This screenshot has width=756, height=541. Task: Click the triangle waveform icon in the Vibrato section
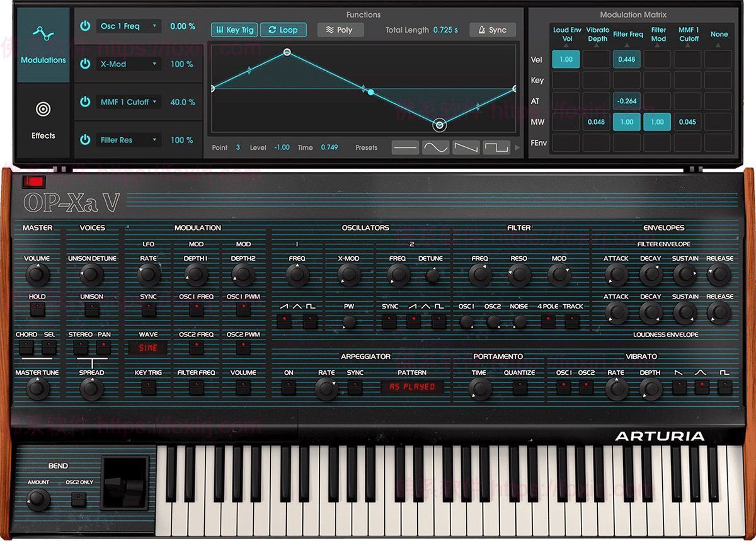click(702, 385)
